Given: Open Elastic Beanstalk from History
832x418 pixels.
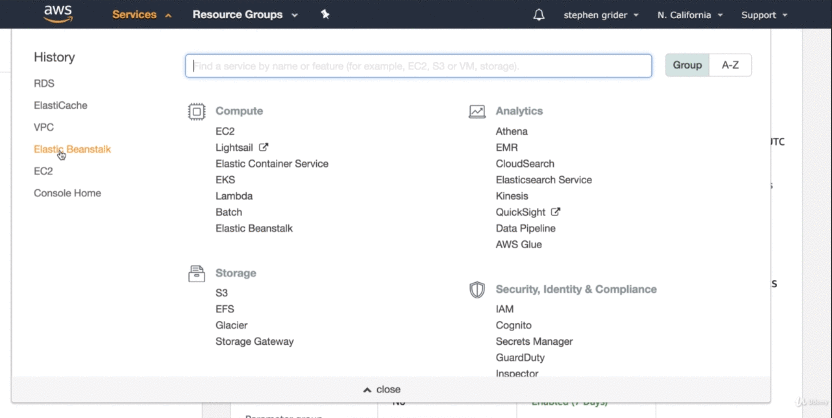Looking at the screenshot, I should point(72,149).
